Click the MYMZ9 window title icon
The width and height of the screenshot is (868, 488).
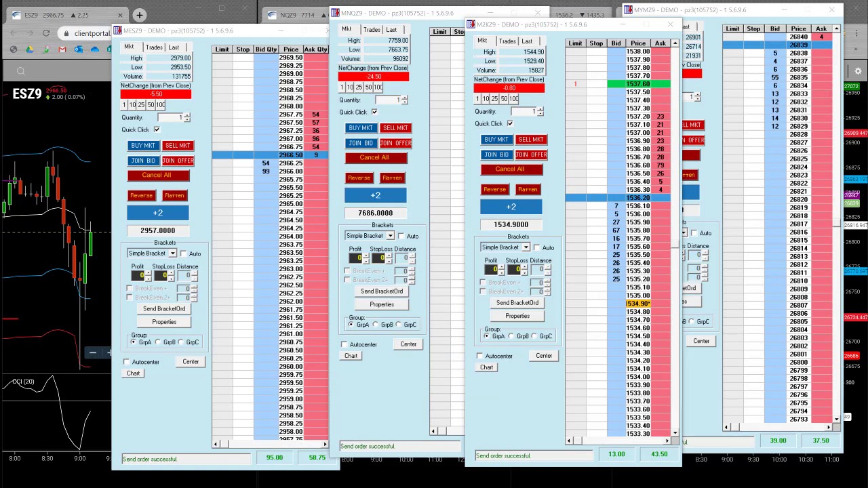point(628,9)
